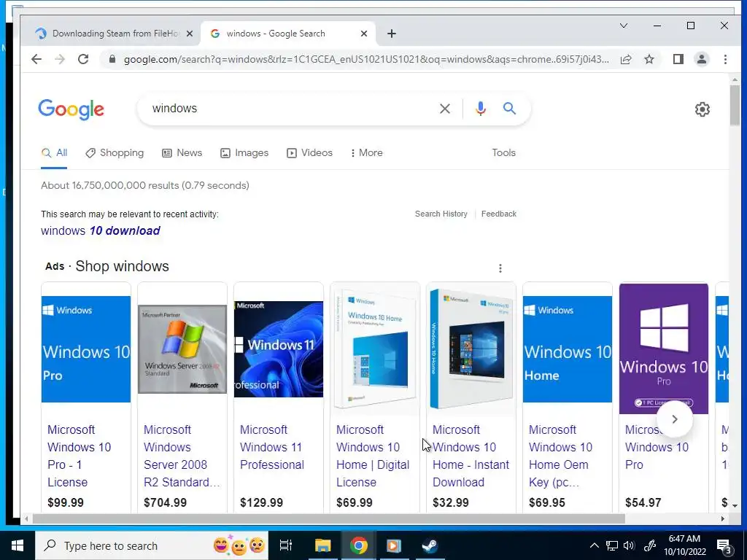Switch to Shopping results
This screenshot has height=560, width=747.
point(115,153)
